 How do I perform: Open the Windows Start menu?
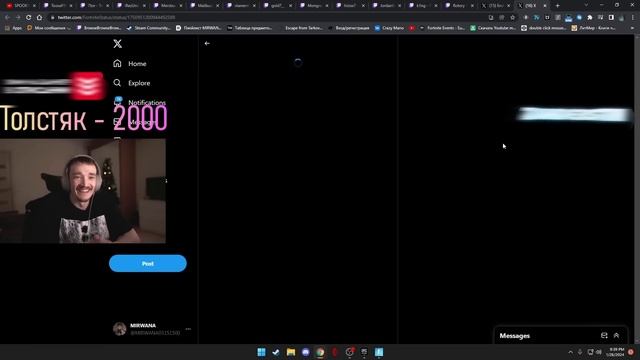click(x=261, y=352)
